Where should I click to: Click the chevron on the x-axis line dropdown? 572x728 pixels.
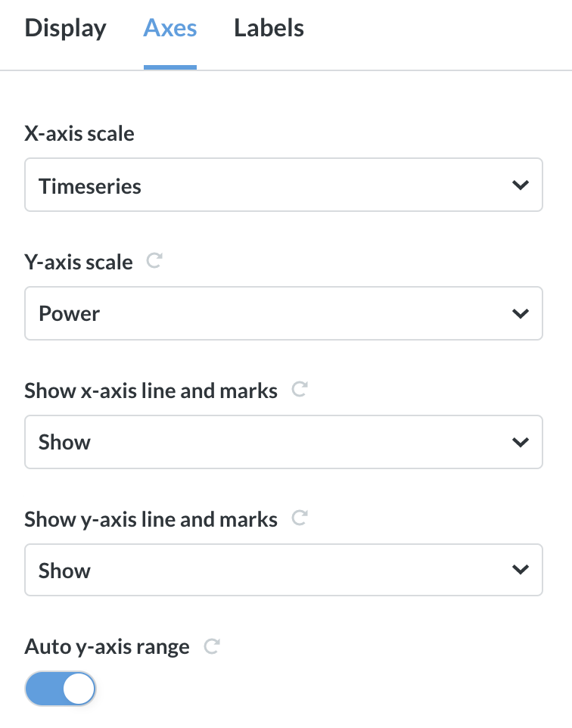(520, 441)
